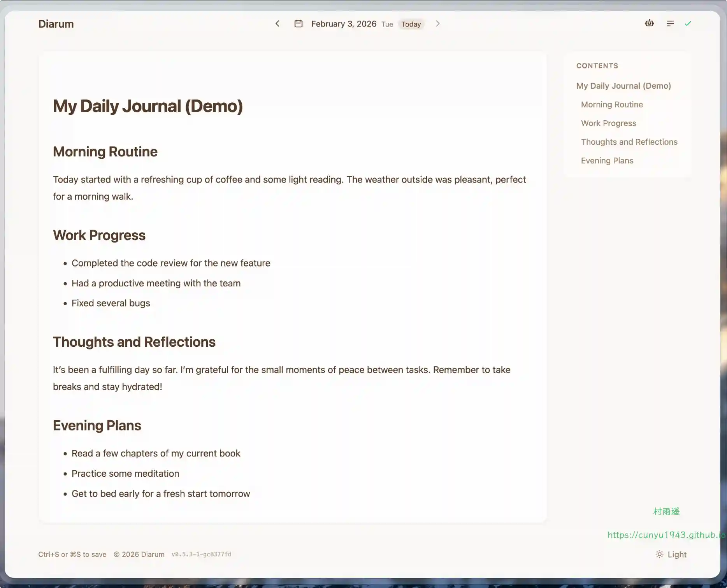Jump to Morning Routine in contents
Image resolution: width=727 pixels, height=588 pixels.
[x=612, y=104]
